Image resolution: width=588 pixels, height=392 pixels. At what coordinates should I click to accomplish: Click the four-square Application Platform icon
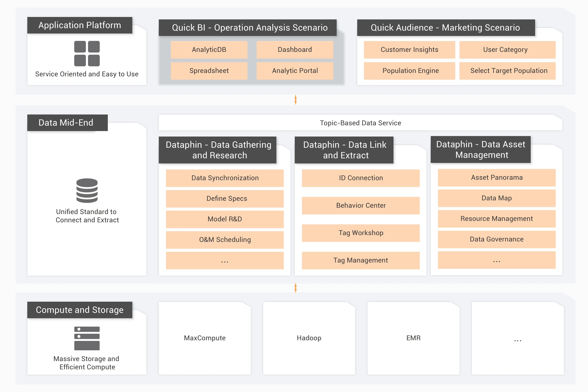click(x=87, y=54)
